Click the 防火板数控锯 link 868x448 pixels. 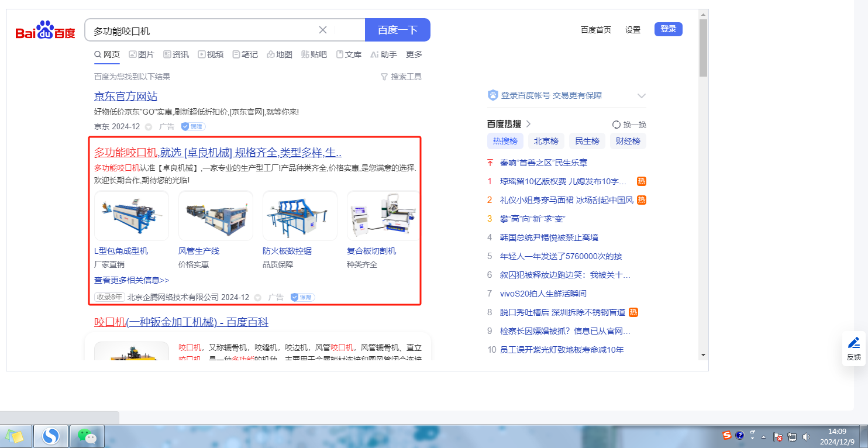287,251
